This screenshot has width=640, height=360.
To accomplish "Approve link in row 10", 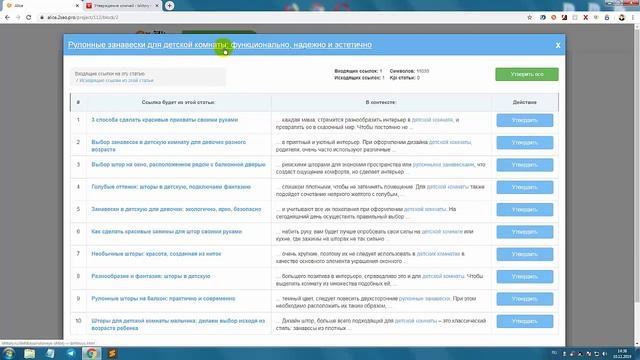I will click(524, 321).
